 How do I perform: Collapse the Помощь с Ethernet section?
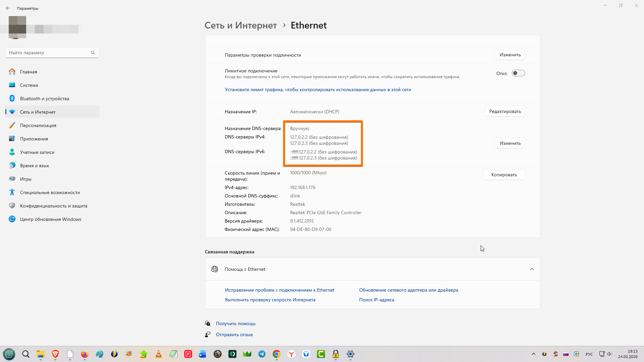[x=532, y=269]
